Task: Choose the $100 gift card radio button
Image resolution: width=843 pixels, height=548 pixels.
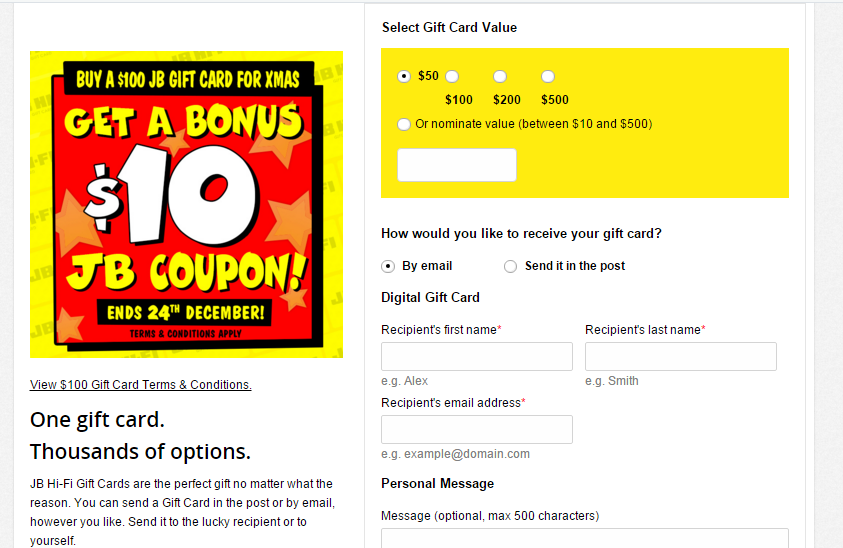Action: tap(452, 76)
